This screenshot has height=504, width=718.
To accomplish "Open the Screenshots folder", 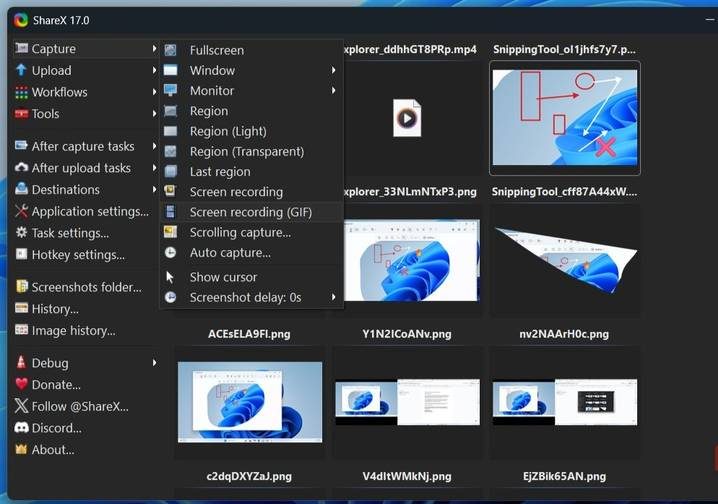I will [84, 287].
